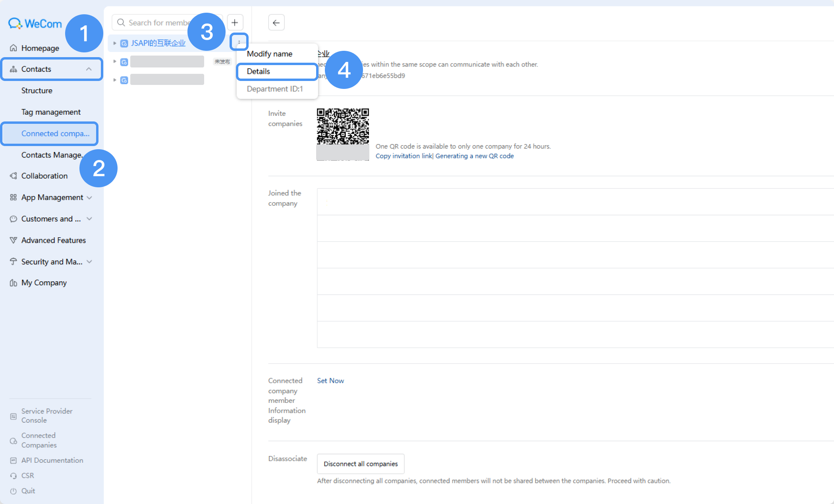834x504 pixels.
Task: Click the Advanced Features icon
Action: pos(14,240)
